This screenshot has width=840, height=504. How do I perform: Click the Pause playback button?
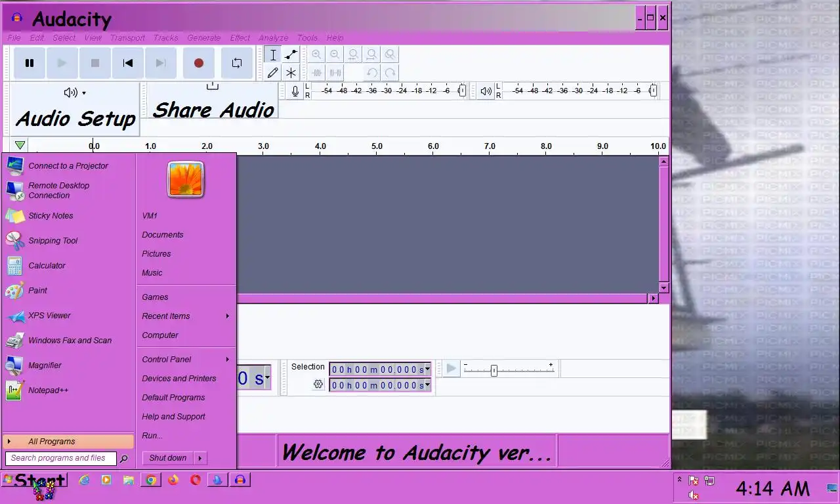click(30, 63)
